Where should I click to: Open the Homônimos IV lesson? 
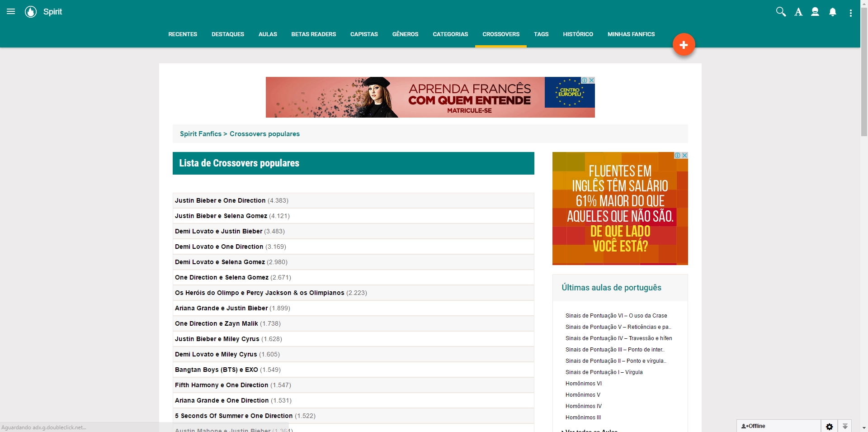[584, 406]
